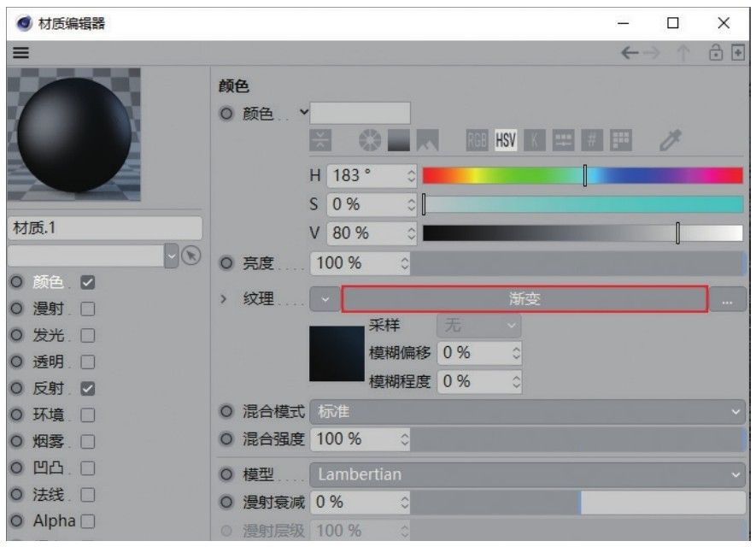The image size is (756, 547).
Task: Expand the 纹理 section arrow
Action: pyautogui.click(x=223, y=299)
